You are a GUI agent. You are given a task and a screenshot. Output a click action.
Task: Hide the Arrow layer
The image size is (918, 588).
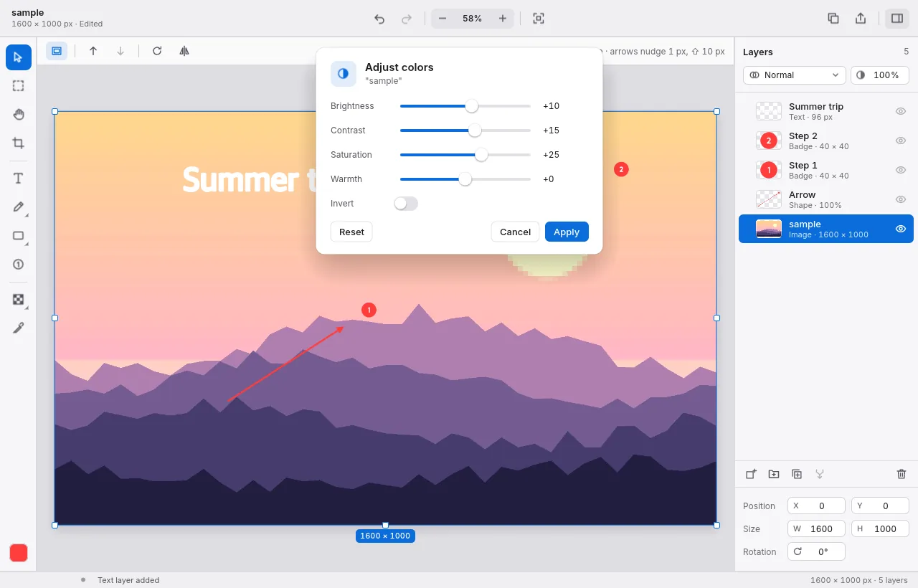pyautogui.click(x=901, y=199)
